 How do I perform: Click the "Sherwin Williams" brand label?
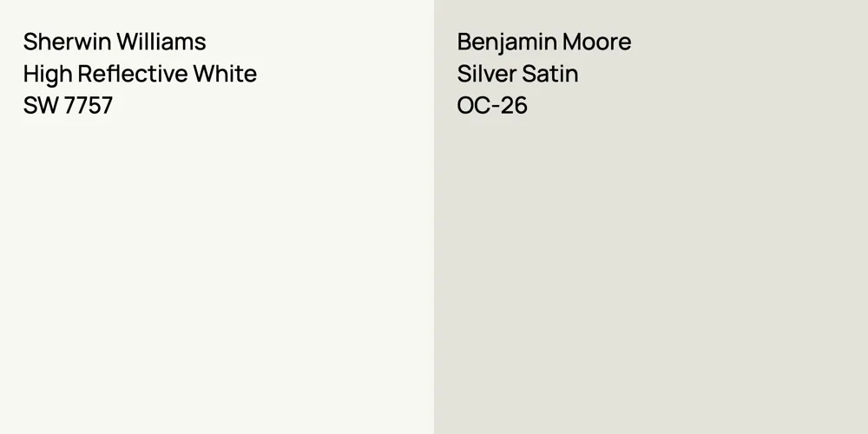[x=115, y=42]
